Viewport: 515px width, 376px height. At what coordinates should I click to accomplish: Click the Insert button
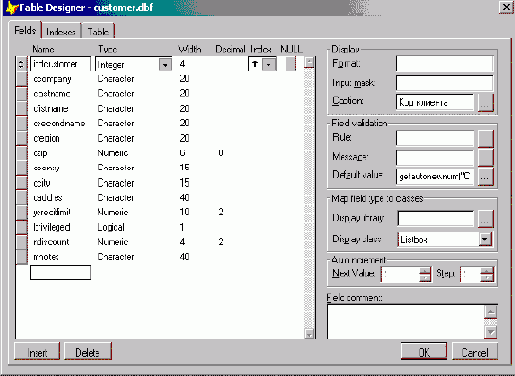(37, 352)
